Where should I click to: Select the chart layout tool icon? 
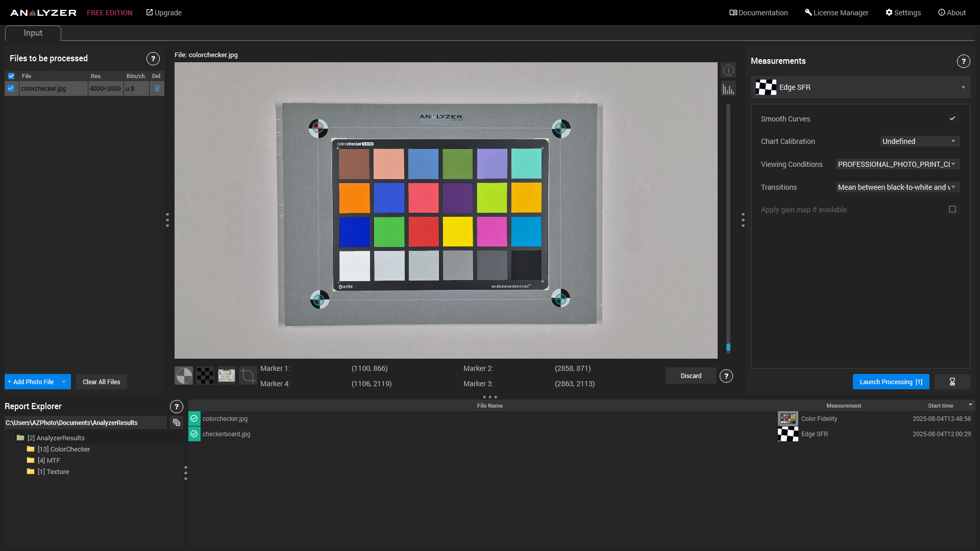[x=227, y=376]
